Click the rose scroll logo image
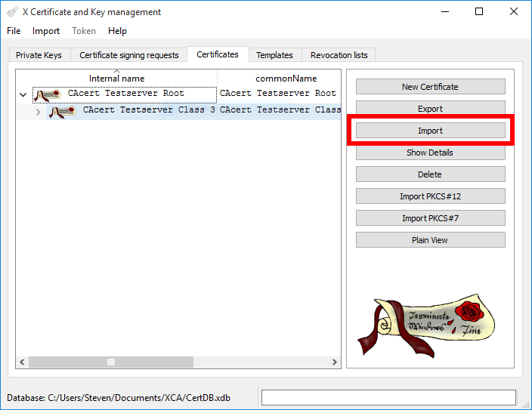This screenshot has width=532, height=410. [x=427, y=325]
